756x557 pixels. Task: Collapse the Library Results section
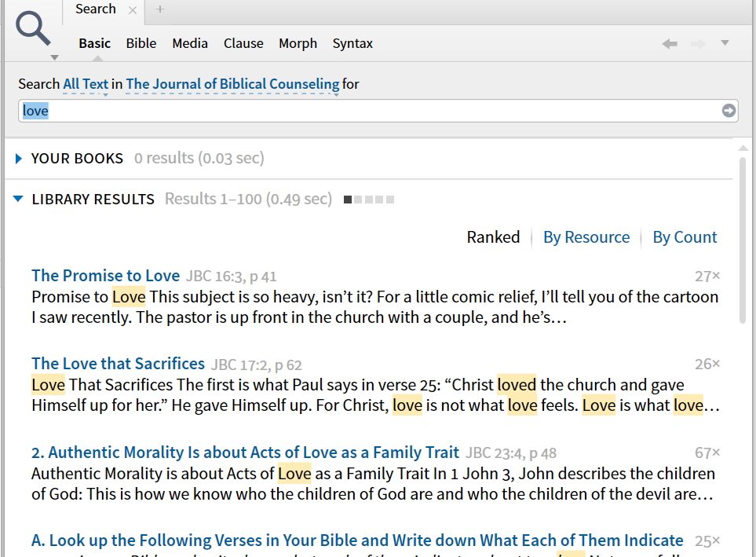(x=19, y=200)
